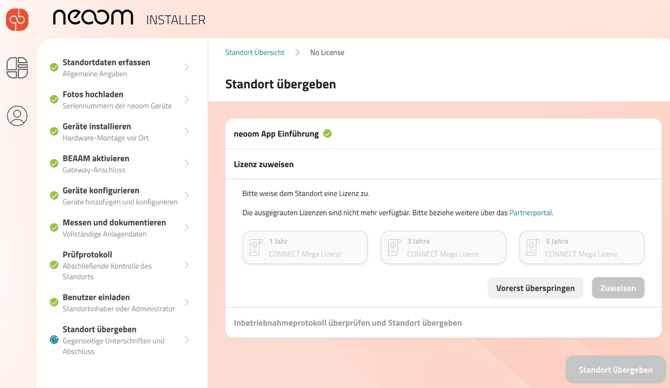Select the 1 Jahr CONNECT Mega Lizenz
670x388 pixels.
coord(305,247)
